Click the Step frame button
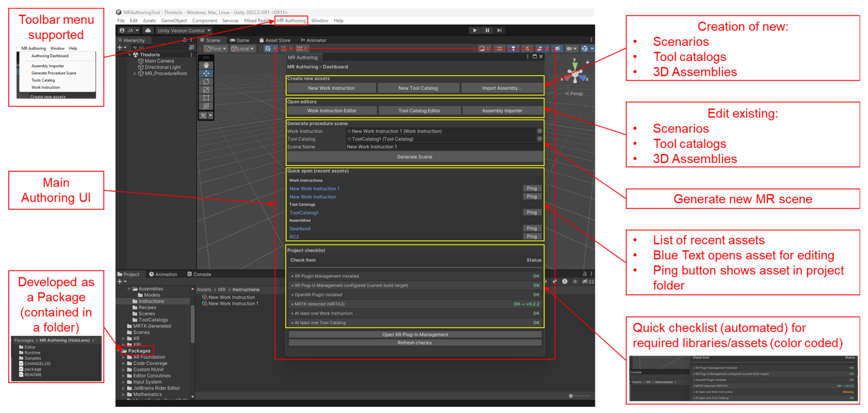 pyautogui.click(x=499, y=30)
